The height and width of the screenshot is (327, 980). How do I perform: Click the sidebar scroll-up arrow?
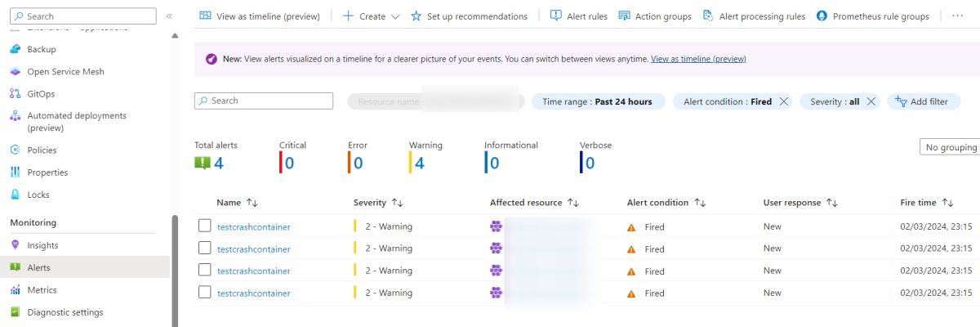pos(175,36)
